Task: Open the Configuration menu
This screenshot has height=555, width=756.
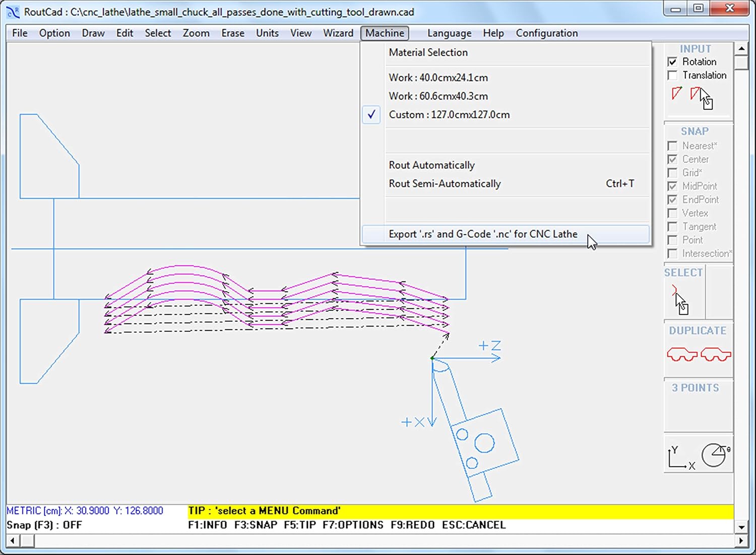Action: point(547,33)
